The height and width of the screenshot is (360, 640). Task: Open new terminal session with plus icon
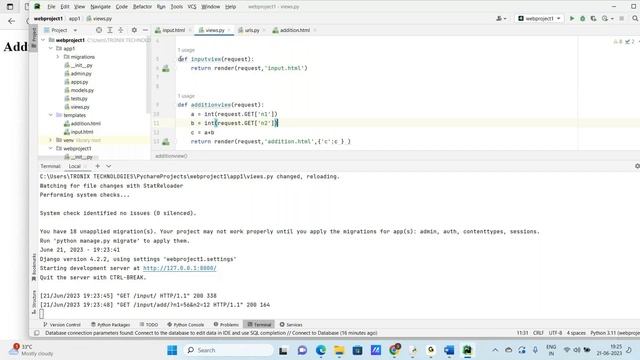pyautogui.click(x=98, y=166)
